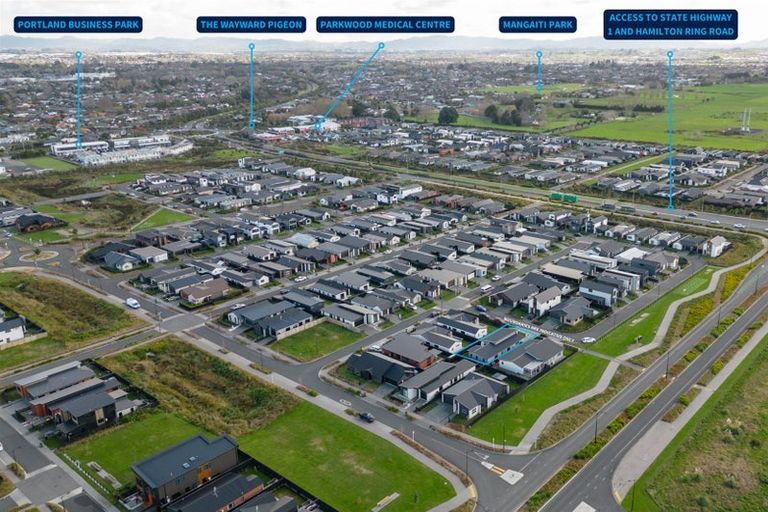Click the roundabout on the left side
Screen dimensions: 768x512
(38, 256)
